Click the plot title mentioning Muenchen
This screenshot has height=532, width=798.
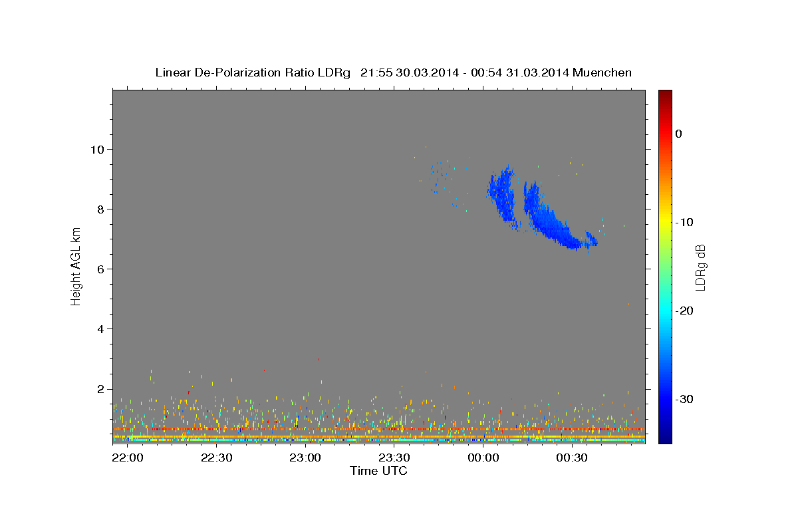pos(394,72)
